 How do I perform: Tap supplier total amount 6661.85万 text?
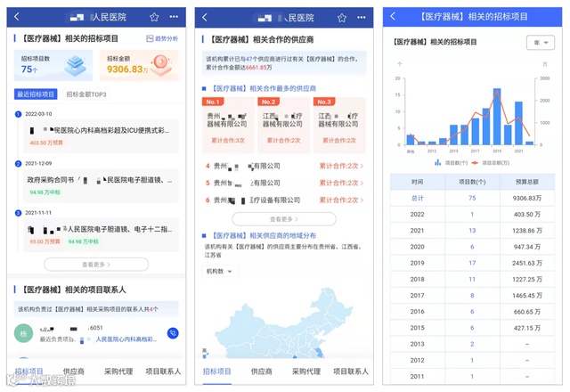pyautogui.click(x=258, y=68)
